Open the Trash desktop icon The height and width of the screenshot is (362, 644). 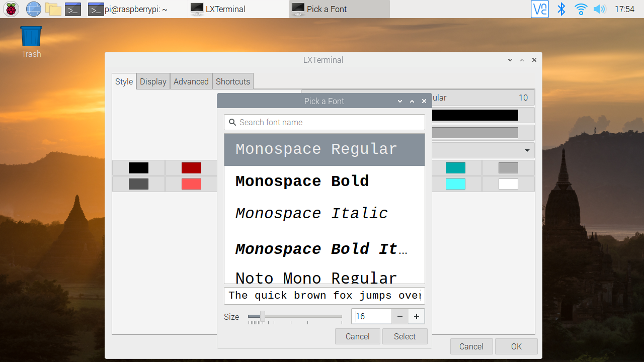pyautogui.click(x=31, y=42)
